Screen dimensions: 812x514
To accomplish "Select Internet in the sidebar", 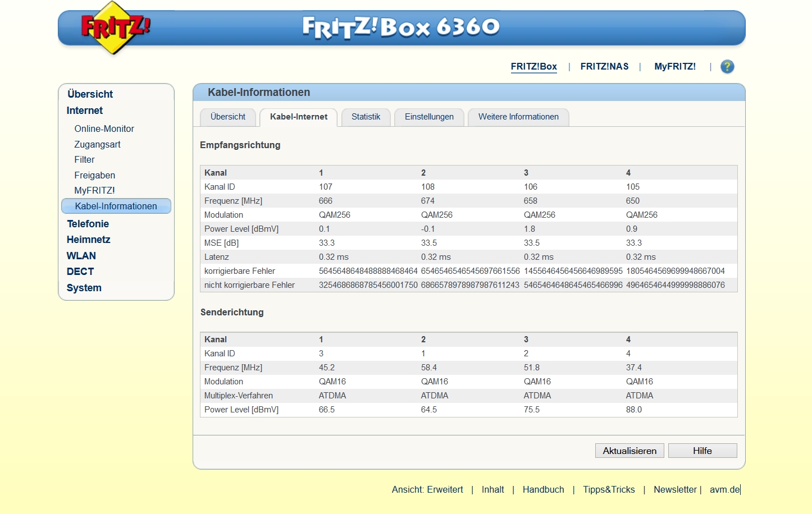I will pyautogui.click(x=84, y=111).
